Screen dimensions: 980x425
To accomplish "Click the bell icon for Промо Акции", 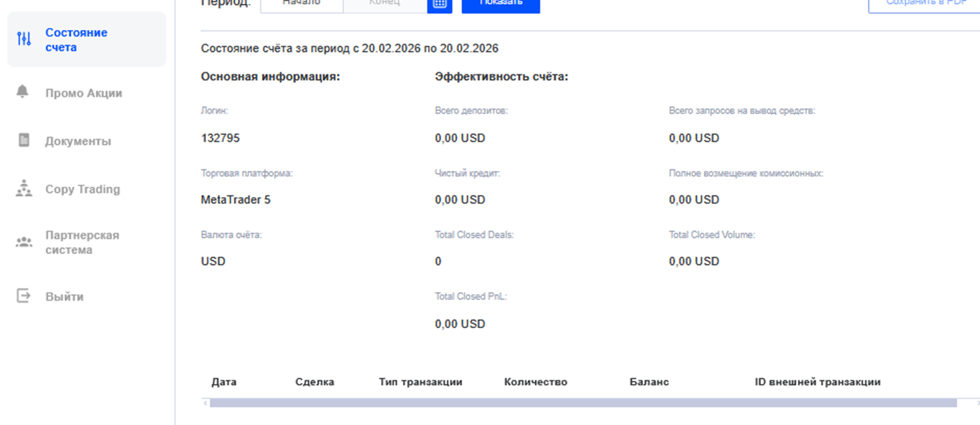I will coord(23,92).
